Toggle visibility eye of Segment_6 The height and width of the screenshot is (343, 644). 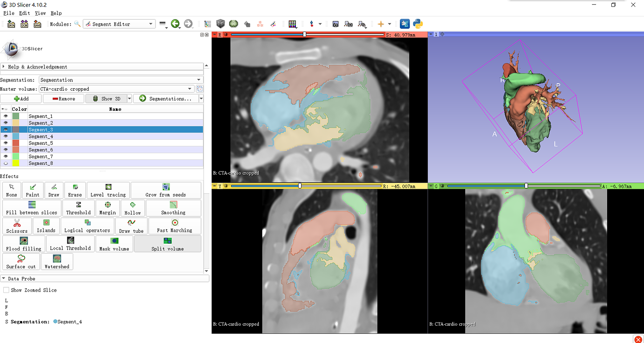point(6,150)
